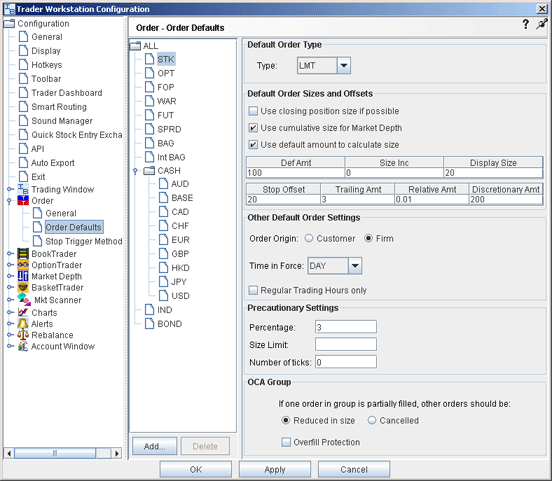Click the Rebalance scales icon
552x481 pixels.
click(x=23, y=335)
